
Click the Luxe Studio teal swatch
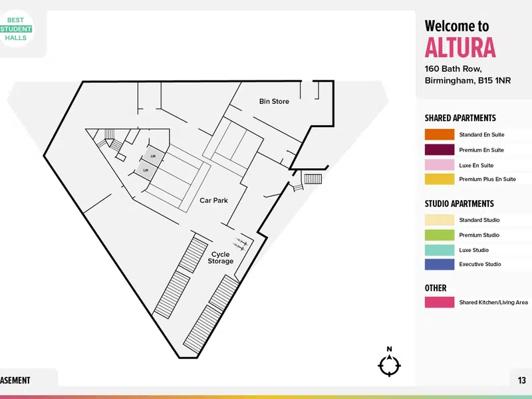coord(440,250)
